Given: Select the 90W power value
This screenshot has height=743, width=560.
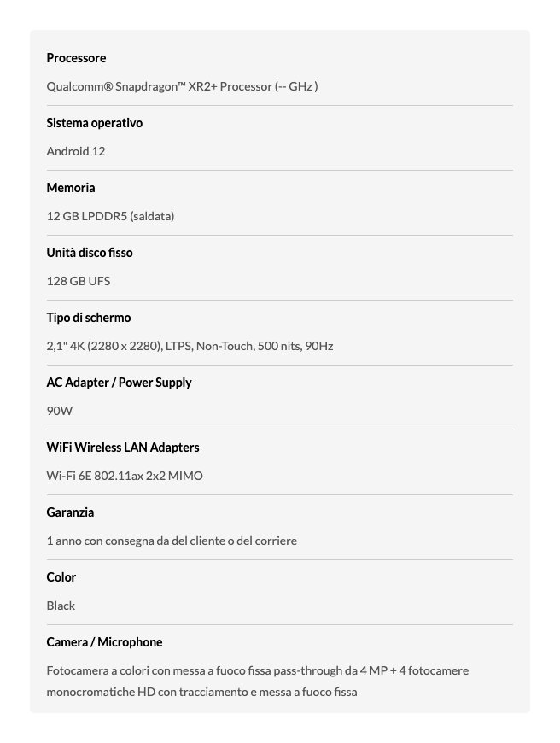Looking at the screenshot, I should click(60, 411).
